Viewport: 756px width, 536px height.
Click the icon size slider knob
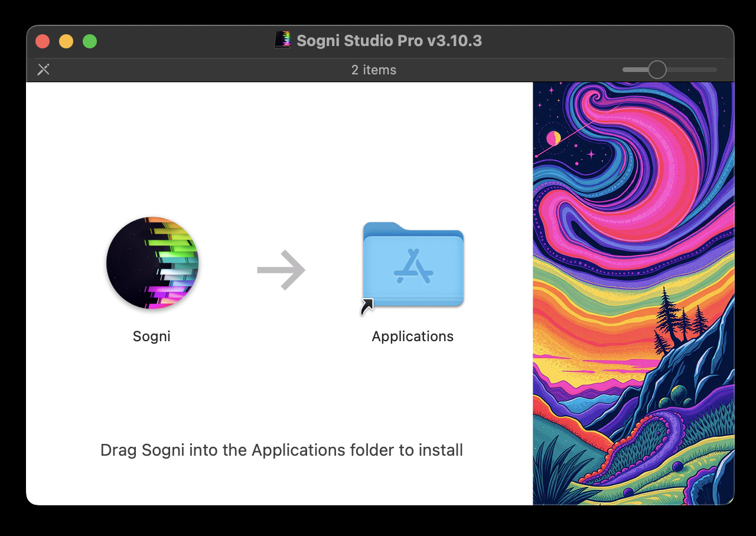pos(657,70)
